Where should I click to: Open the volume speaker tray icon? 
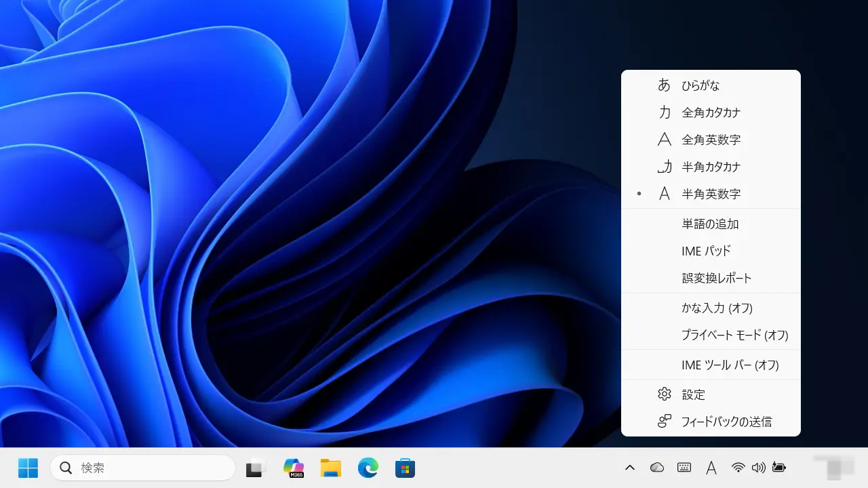759,468
